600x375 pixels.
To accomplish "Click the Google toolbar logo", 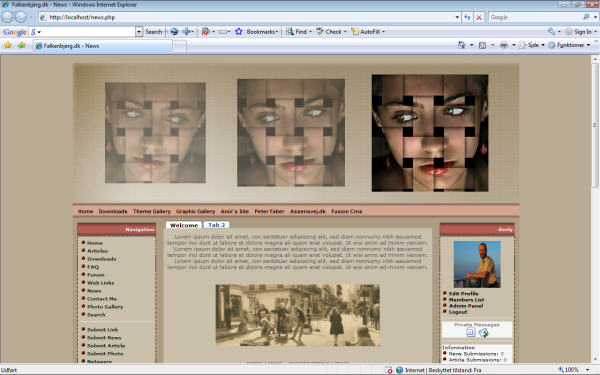I will 15,32.
